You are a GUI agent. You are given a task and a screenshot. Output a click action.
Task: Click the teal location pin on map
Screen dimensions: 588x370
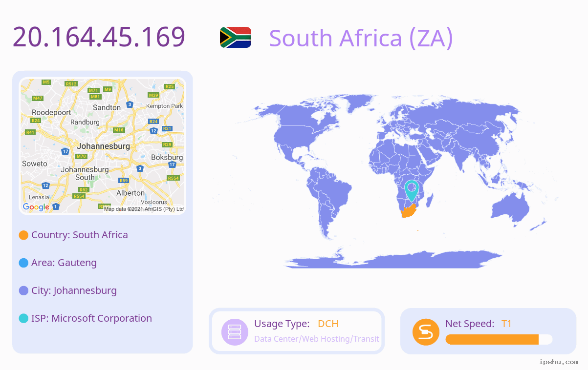[x=412, y=190]
